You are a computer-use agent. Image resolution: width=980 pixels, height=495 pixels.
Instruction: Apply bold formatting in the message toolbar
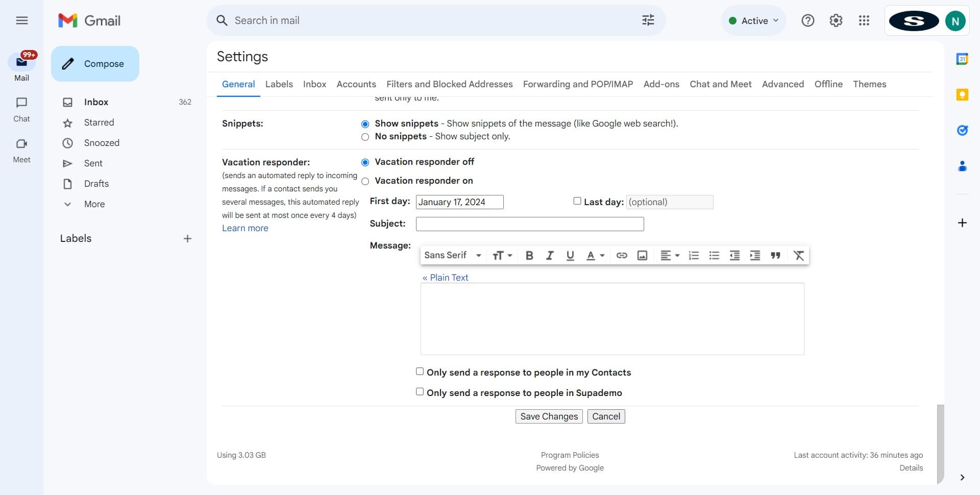529,255
